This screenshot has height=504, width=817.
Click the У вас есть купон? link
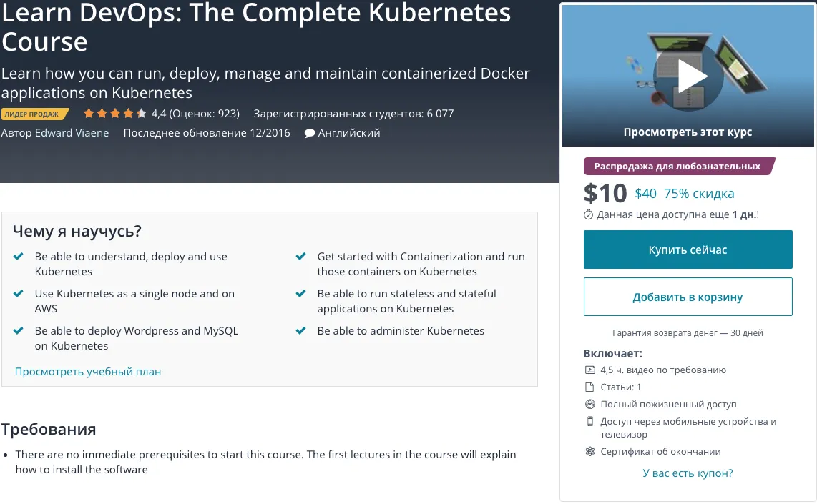(688, 473)
